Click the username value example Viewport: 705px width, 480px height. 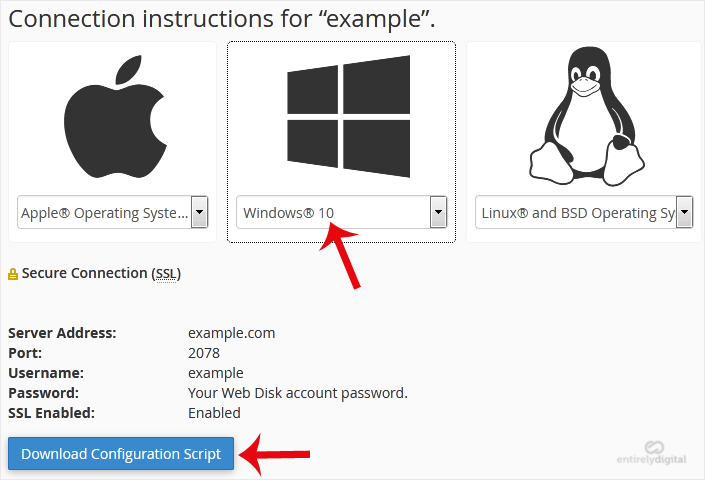coord(215,373)
